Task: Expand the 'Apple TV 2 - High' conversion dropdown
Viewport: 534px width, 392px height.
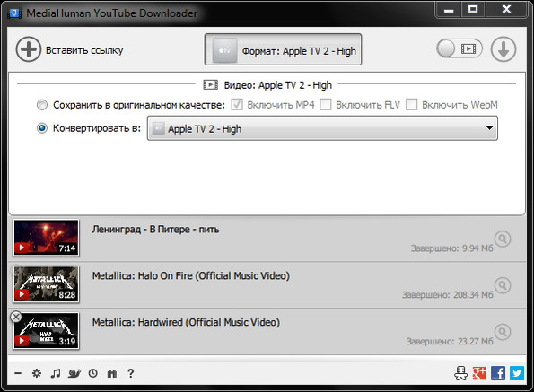Action: [x=322, y=128]
